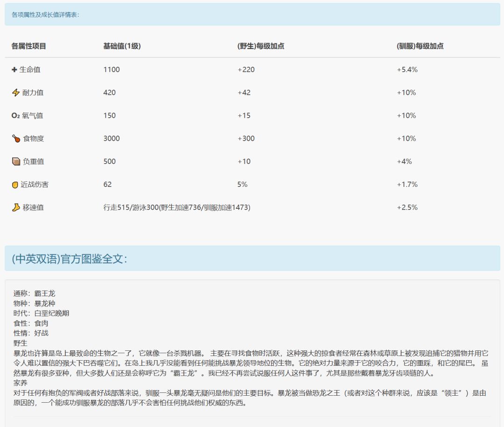The width and height of the screenshot is (504, 427).
Task: Click wild weight increment +10
Action: tap(244, 162)
